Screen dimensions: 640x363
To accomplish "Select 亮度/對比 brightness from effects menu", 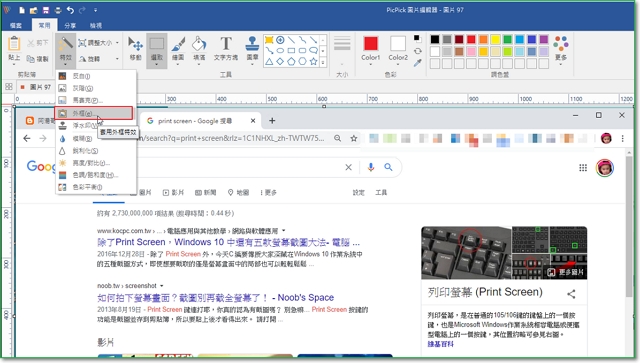I will pyautogui.click(x=96, y=163).
